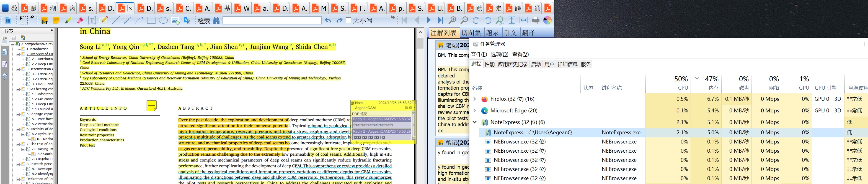This screenshot has height=184, width=868.
Task: Zoom out of the PDF page
Action: [464, 21]
